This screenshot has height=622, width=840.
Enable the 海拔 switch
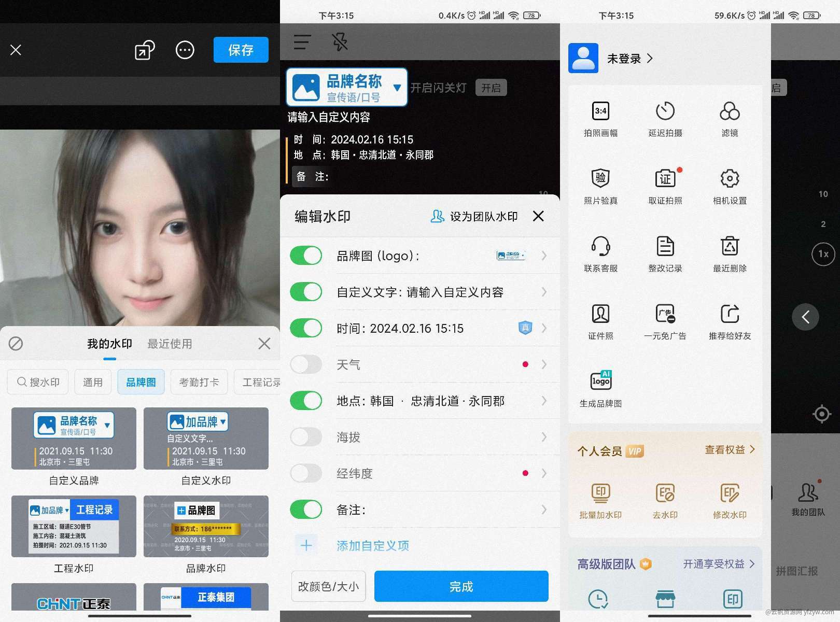pos(306,437)
